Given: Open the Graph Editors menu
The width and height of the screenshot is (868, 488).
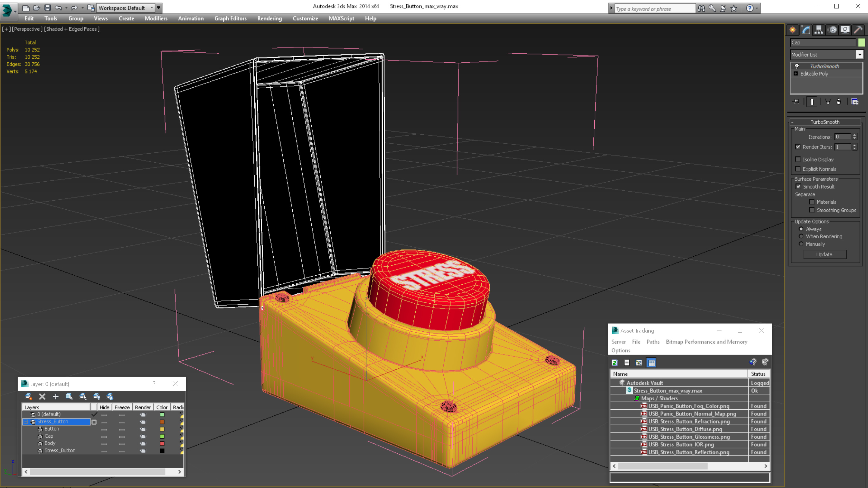Looking at the screenshot, I should [231, 18].
